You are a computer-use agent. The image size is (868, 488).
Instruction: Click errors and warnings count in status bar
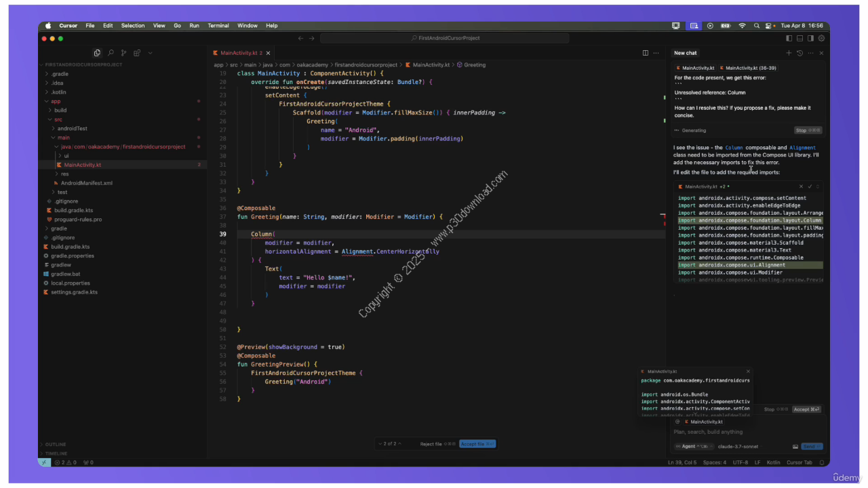[66, 462]
